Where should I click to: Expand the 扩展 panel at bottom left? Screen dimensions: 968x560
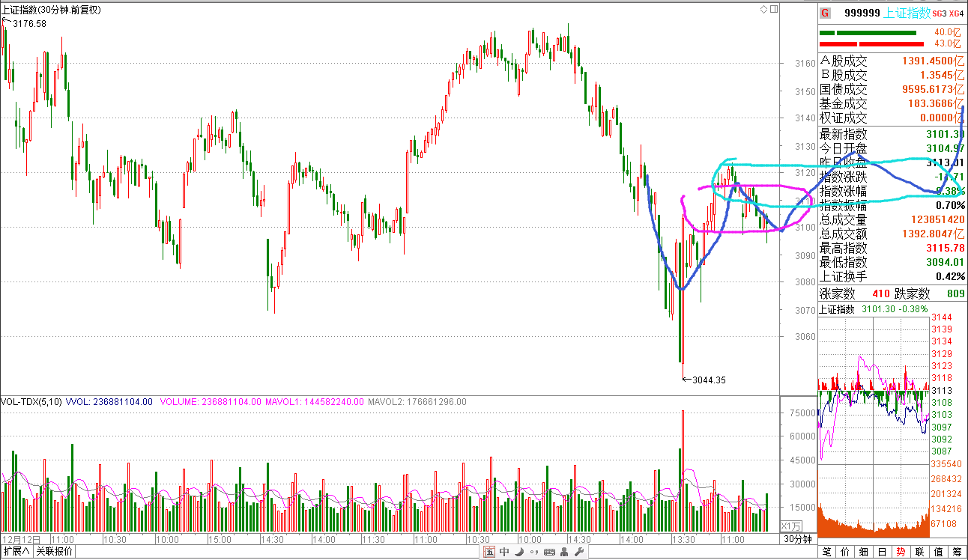16,552
